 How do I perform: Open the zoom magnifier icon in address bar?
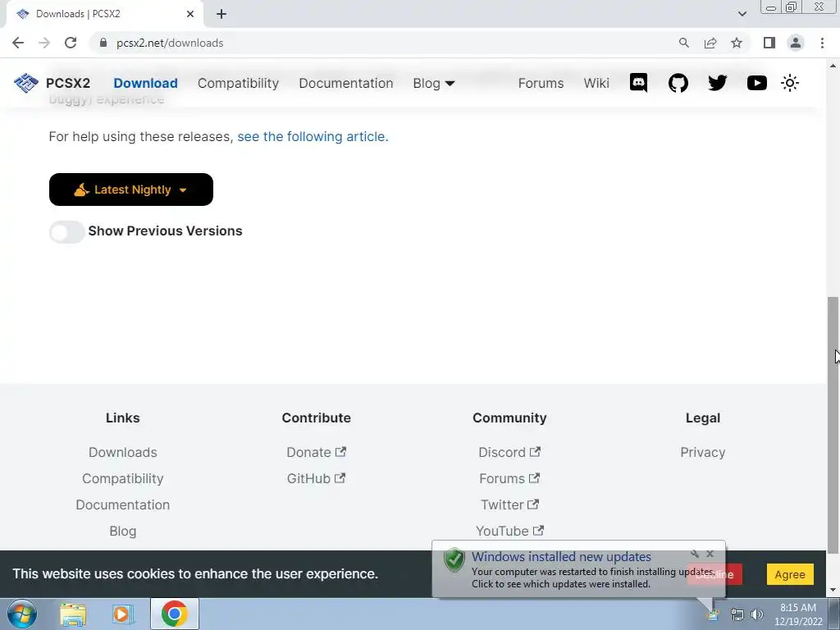[x=683, y=43]
